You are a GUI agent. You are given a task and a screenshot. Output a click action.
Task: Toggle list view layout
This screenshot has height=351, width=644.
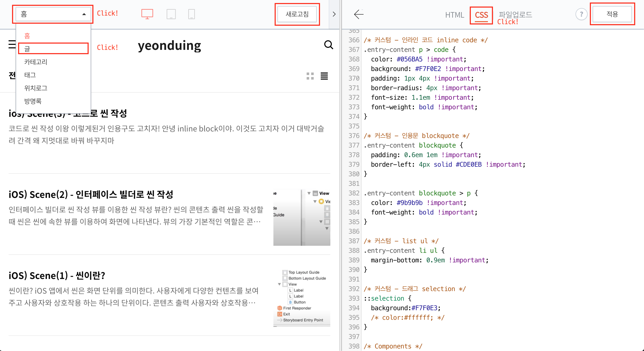(x=324, y=76)
